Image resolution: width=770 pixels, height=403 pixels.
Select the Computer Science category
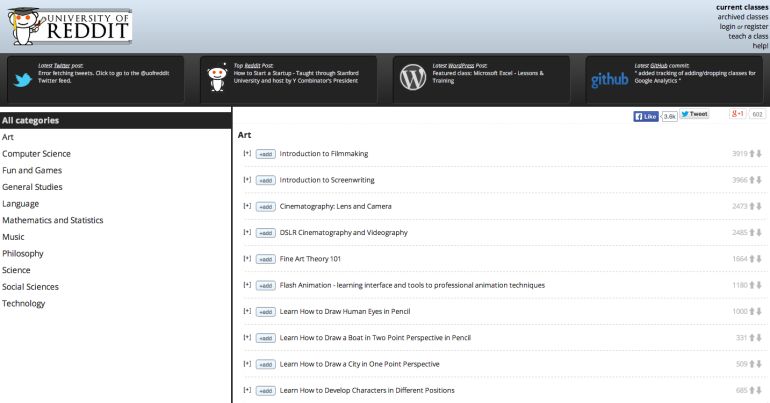coord(36,154)
